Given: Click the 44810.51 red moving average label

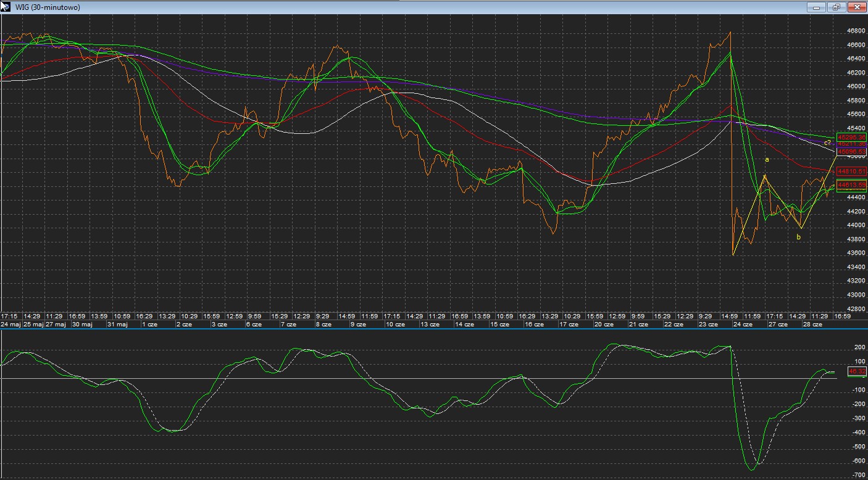Looking at the screenshot, I should [x=851, y=171].
